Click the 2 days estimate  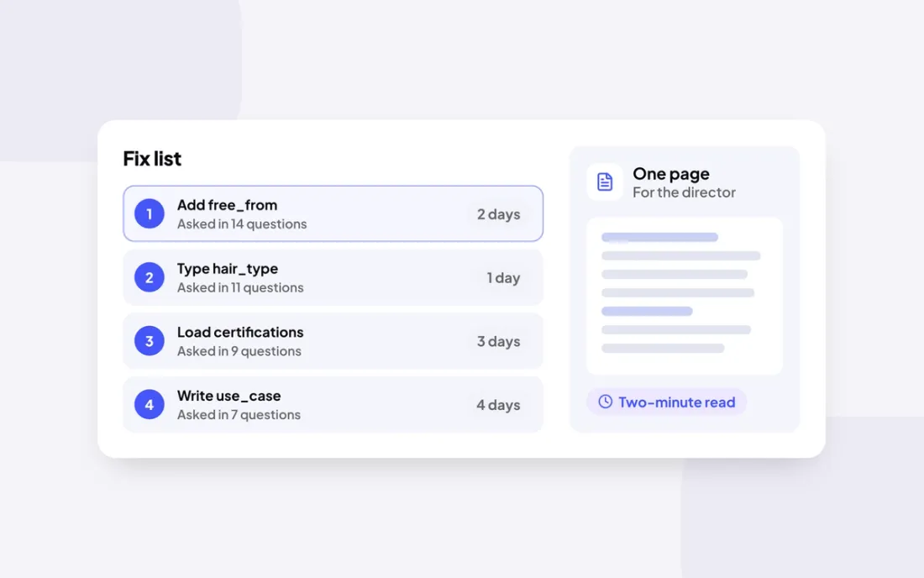(498, 214)
